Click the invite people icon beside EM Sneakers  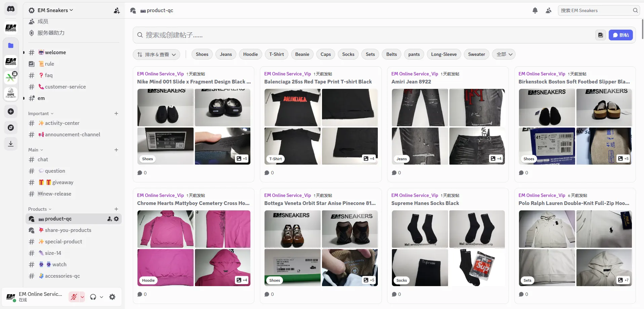click(117, 10)
